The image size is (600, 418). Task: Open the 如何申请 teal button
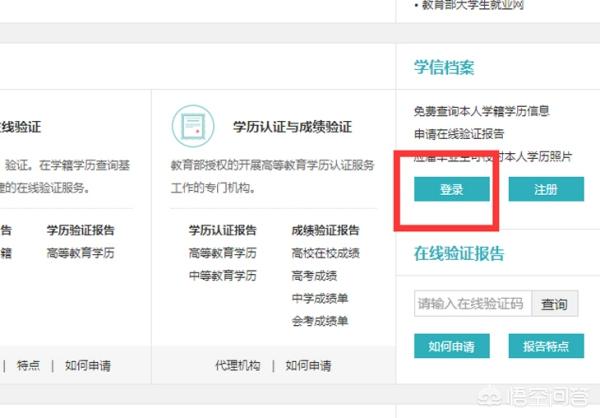click(x=452, y=346)
